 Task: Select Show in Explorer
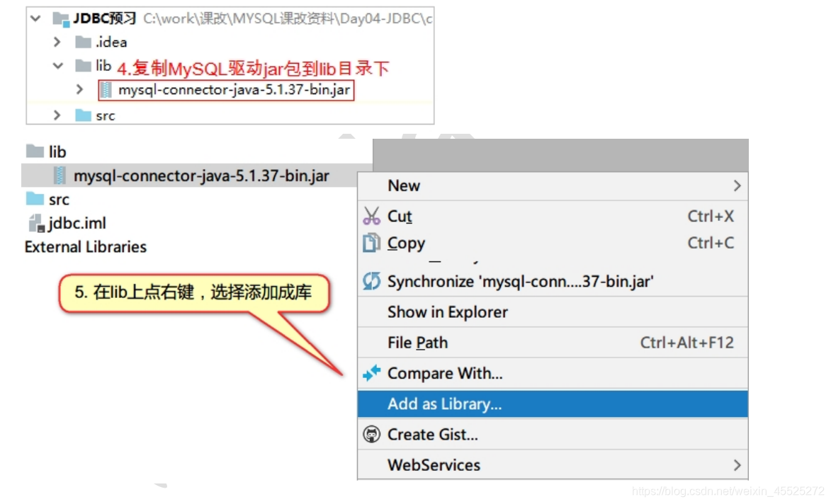pyautogui.click(x=553, y=312)
